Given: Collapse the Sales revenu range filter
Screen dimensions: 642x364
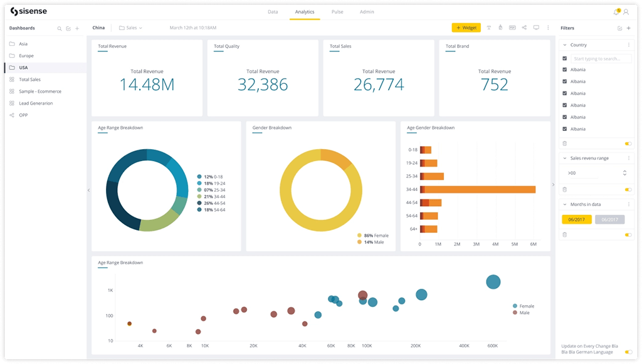Looking at the screenshot, I should coord(565,159).
